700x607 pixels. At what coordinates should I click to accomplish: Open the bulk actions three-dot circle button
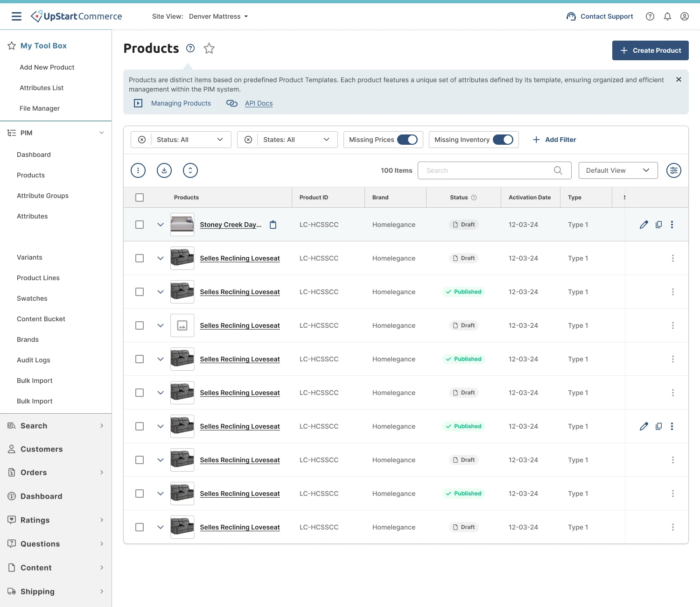[x=138, y=170]
